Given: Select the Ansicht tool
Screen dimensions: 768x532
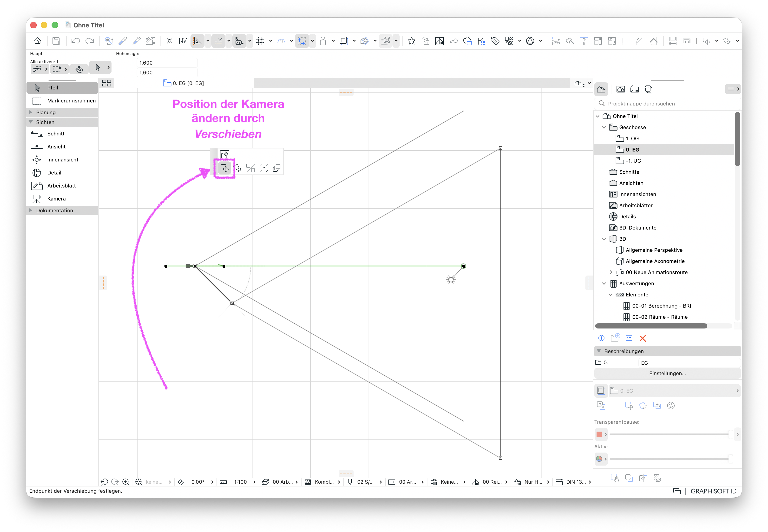Looking at the screenshot, I should point(62,147).
